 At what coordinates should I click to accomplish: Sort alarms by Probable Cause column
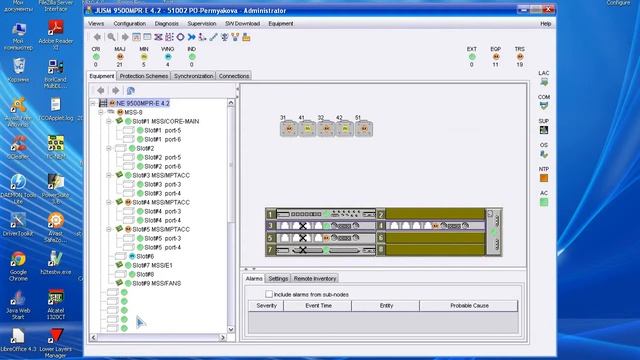(469, 306)
